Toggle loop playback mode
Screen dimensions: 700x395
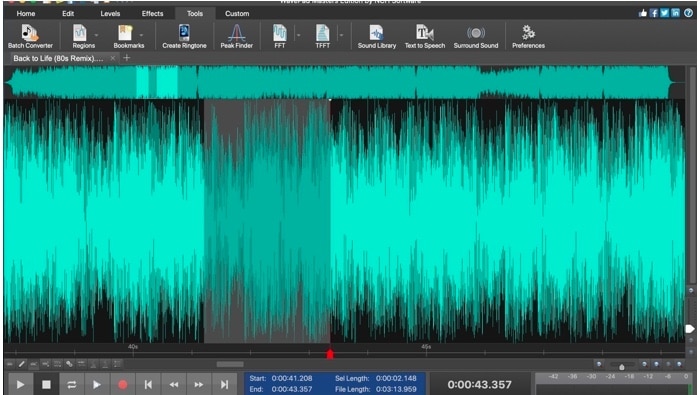click(71, 384)
